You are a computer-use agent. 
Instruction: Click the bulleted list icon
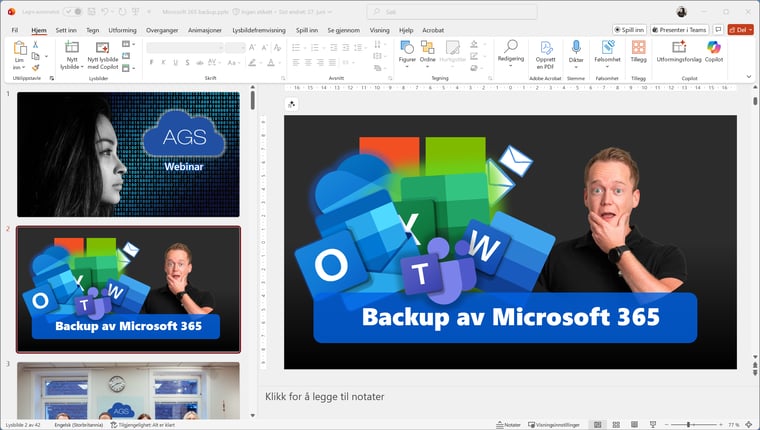[296, 48]
